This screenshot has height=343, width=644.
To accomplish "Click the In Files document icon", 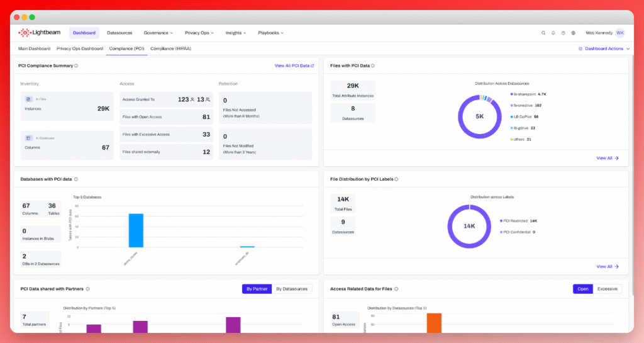I will 28,99.
